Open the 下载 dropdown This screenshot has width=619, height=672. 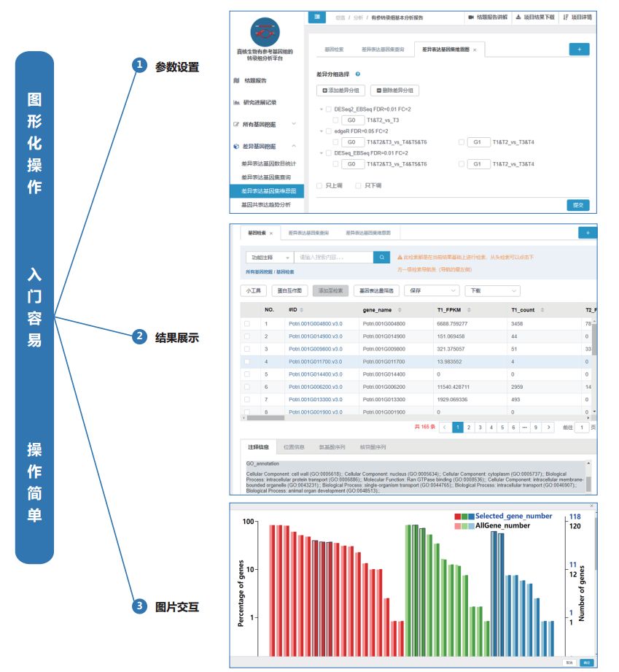pos(493,290)
